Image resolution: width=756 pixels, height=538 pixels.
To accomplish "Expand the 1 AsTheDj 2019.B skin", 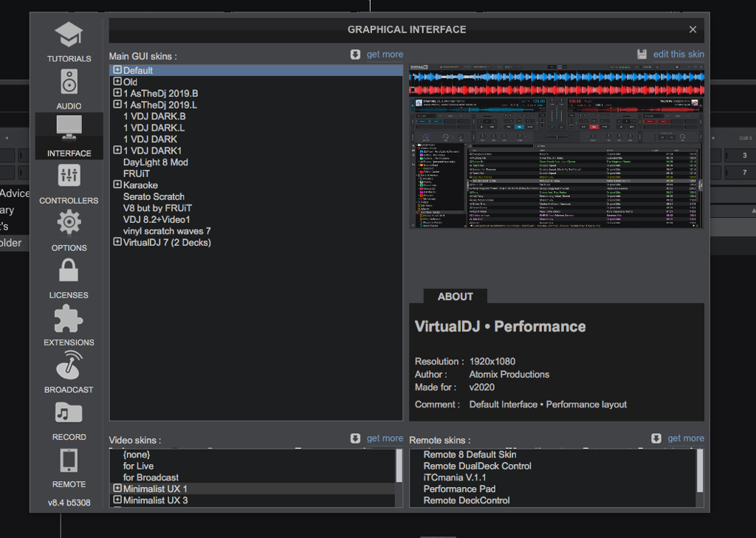I will [117, 92].
